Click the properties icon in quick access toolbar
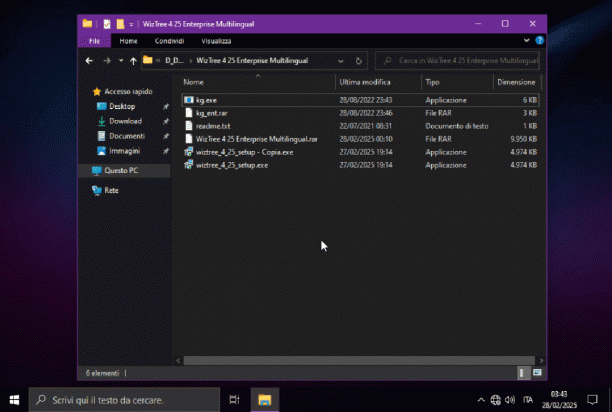Image resolution: width=612 pixels, height=412 pixels. (x=107, y=24)
